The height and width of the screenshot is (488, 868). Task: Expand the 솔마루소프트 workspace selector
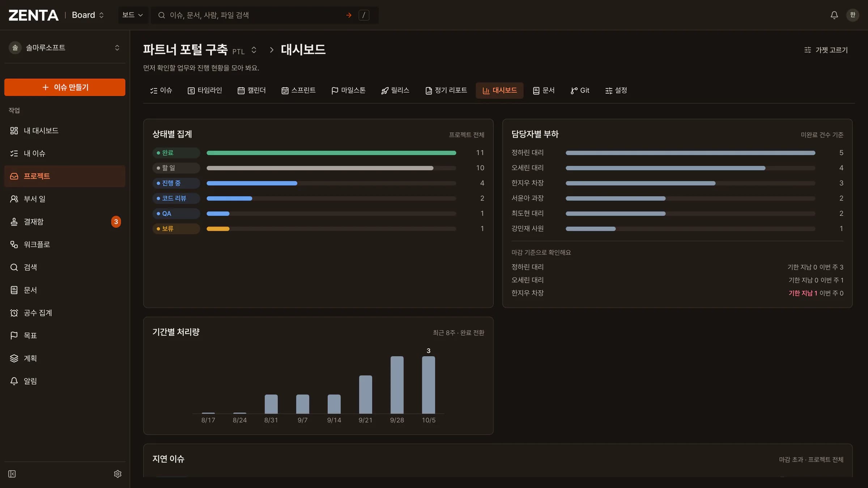click(65, 48)
